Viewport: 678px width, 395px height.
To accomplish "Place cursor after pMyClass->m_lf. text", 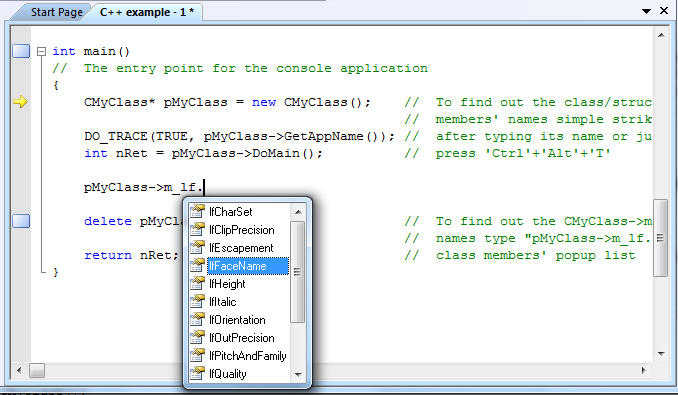I will (x=204, y=188).
